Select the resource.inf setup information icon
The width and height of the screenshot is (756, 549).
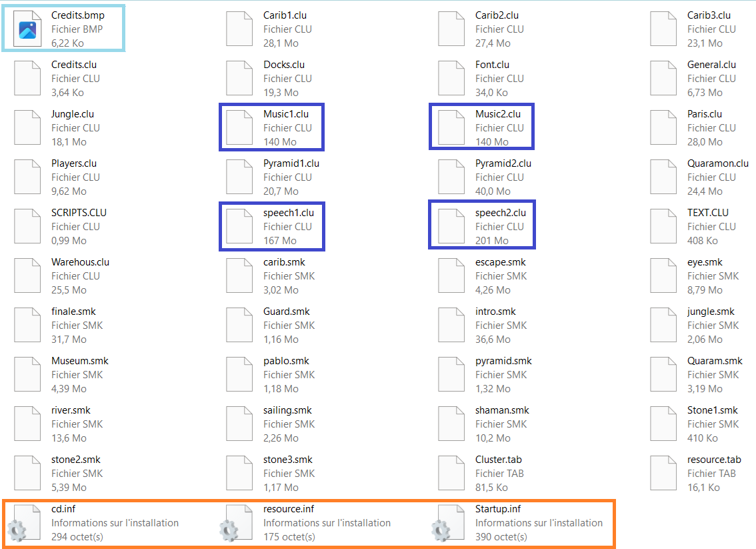236,522
